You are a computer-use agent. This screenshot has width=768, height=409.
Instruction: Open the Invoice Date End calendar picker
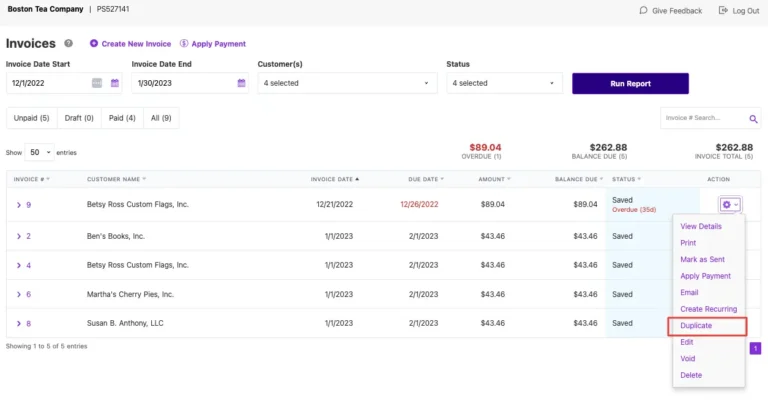(x=241, y=83)
